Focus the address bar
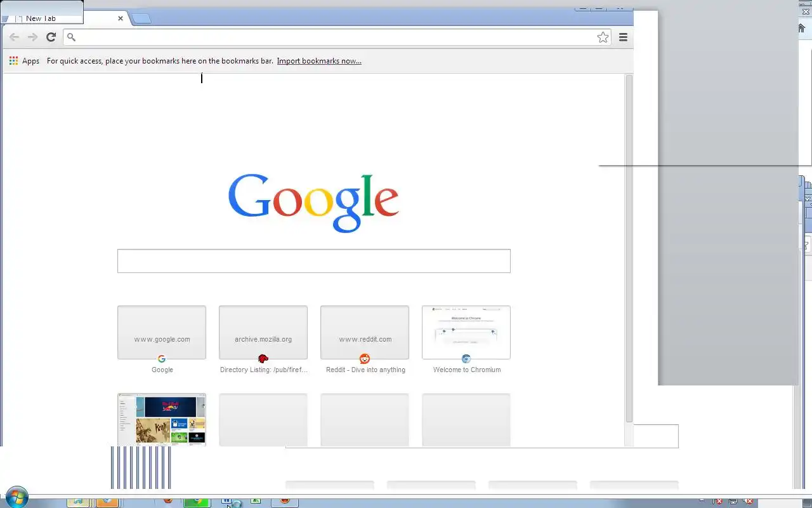 pyautogui.click(x=336, y=37)
